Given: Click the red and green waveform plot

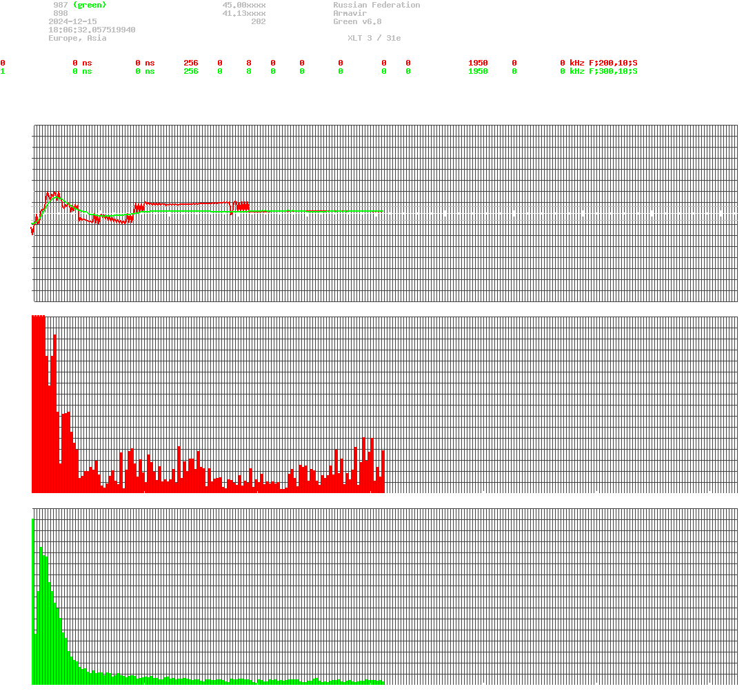Looking at the screenshot, I should click(x=385, y=213).
